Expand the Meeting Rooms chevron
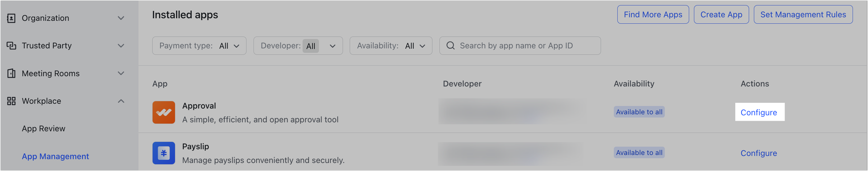The height and width of the screenshot is (171, 868). 121,73
